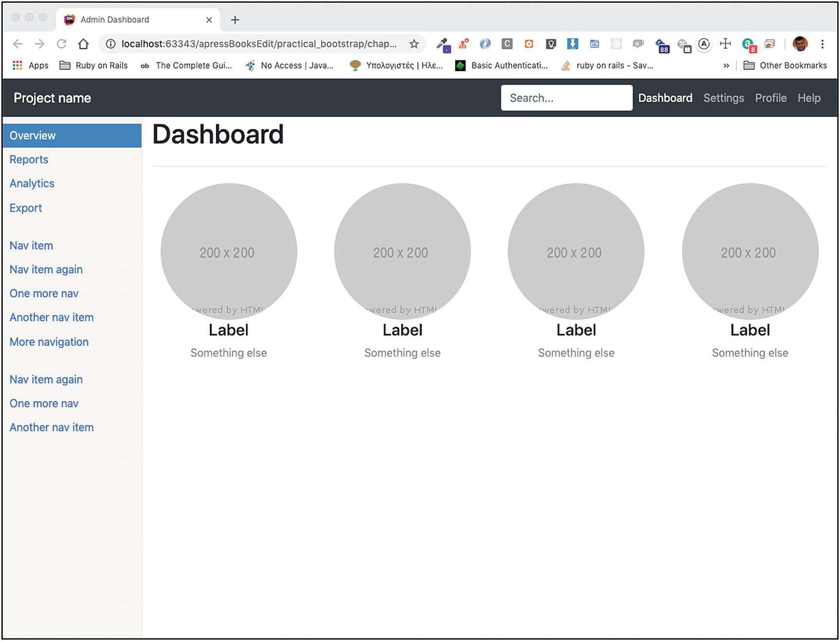This screenshot has height=641, width=840.
Task: Click the browser reload page icon
Action: pos(61,44)
